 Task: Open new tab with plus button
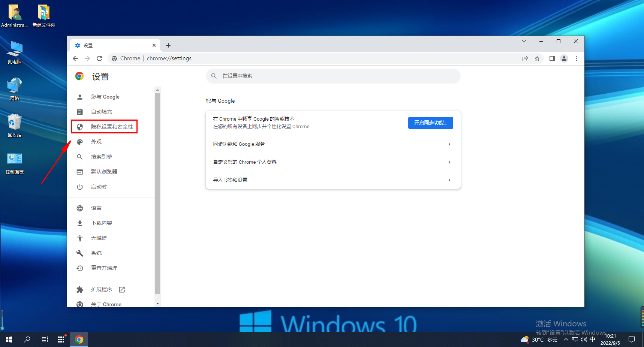(x=168, y=45)
